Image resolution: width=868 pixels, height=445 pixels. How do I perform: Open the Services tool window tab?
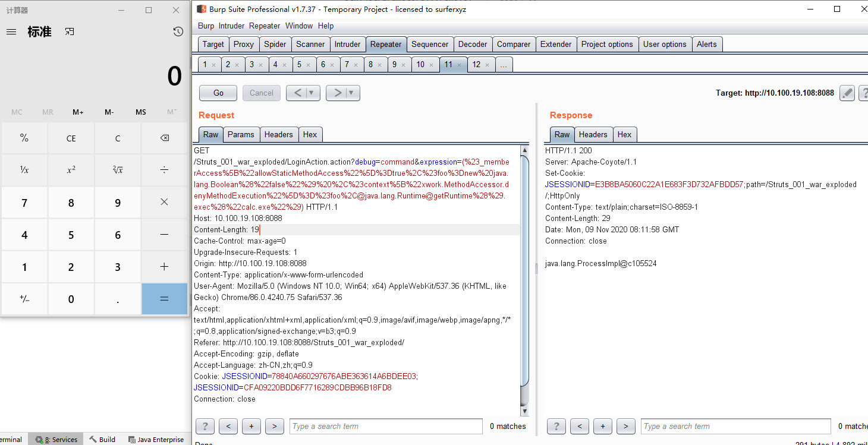pyautogui.click(x=56, y=440)
